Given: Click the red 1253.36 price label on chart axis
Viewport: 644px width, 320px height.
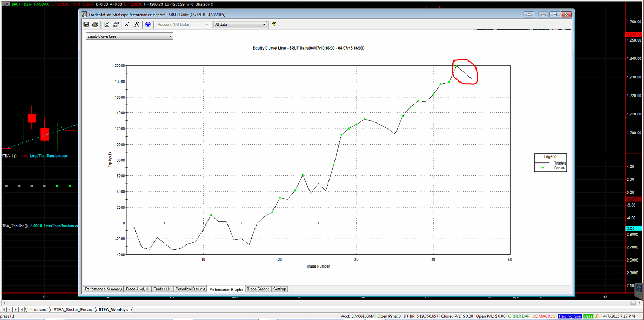Looking at the screenshot, I should (x=633, y=35).
